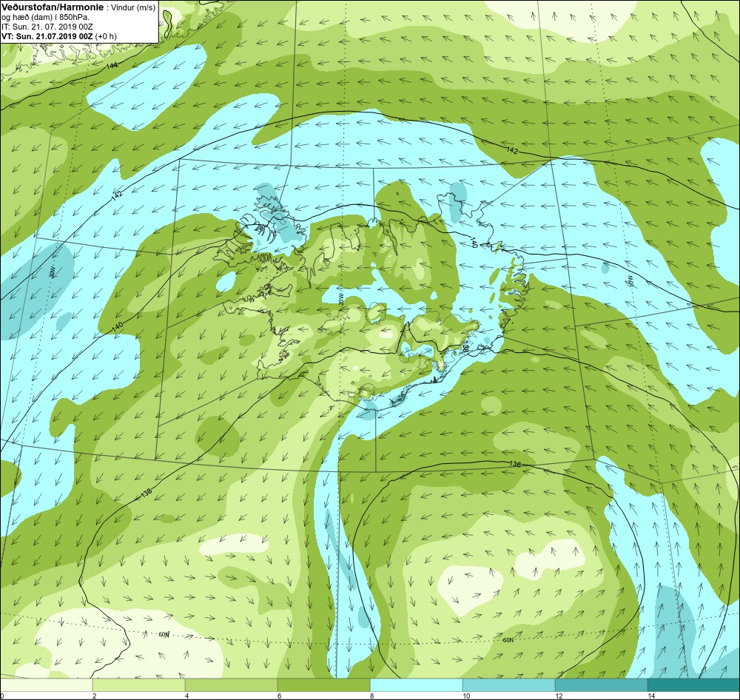Click legend tick value '10'
The height and width of the screenshot is (700, 740).
tap(465, 696)
